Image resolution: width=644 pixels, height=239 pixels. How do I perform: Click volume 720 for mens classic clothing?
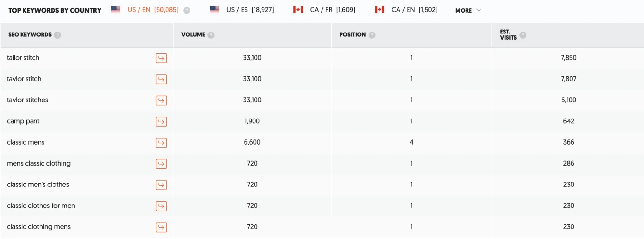click(x=252, y=163)
